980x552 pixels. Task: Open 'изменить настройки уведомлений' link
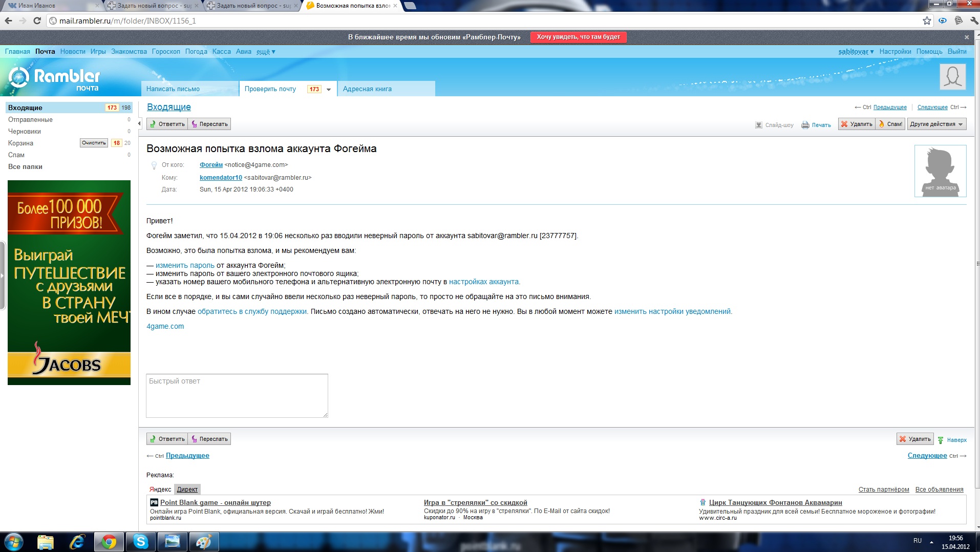[672, 311]
